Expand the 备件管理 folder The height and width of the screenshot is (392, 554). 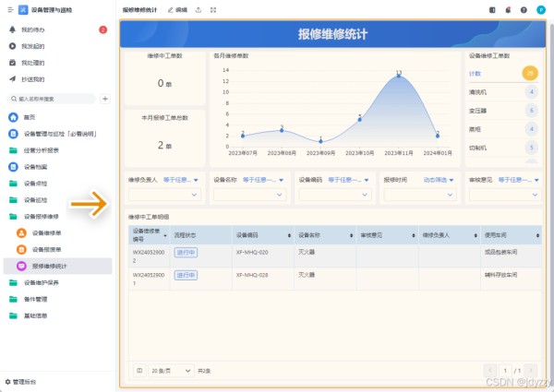coord(58,299)
